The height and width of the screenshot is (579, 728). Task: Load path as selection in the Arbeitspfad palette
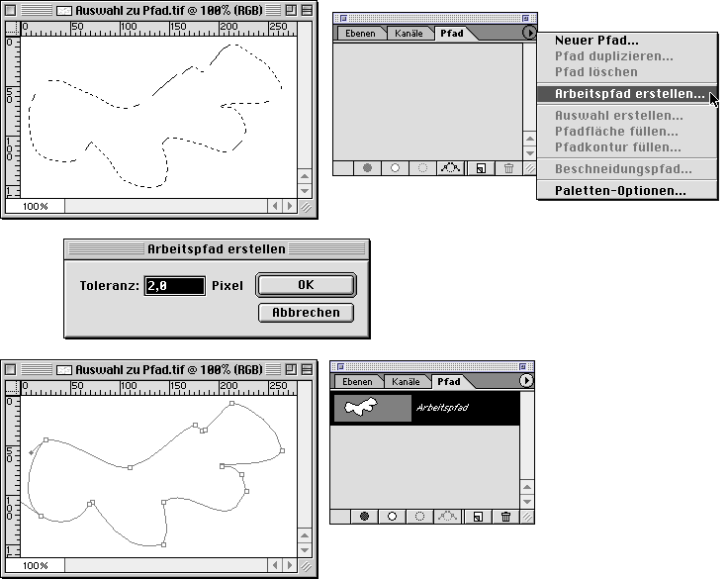coord(420,516)
